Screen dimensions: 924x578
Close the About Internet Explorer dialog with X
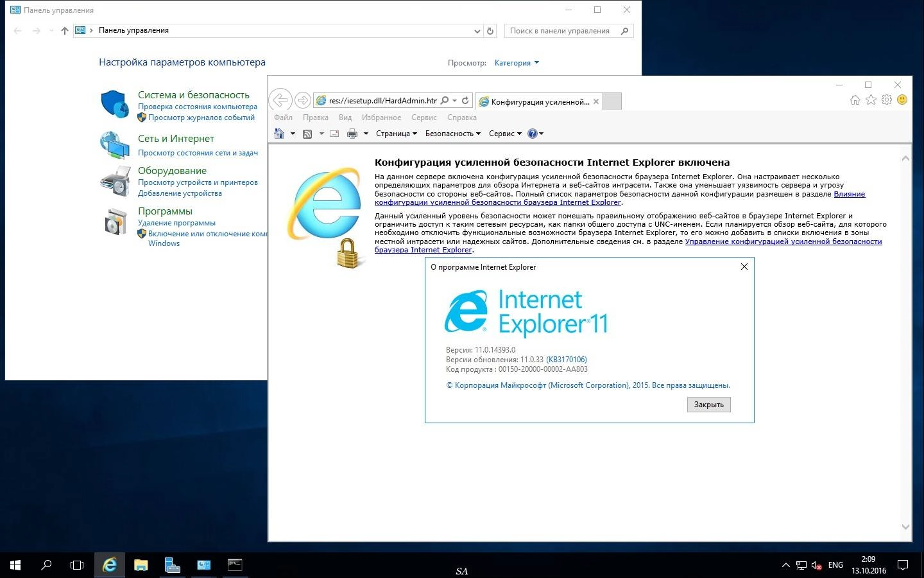tap(744, 267)
